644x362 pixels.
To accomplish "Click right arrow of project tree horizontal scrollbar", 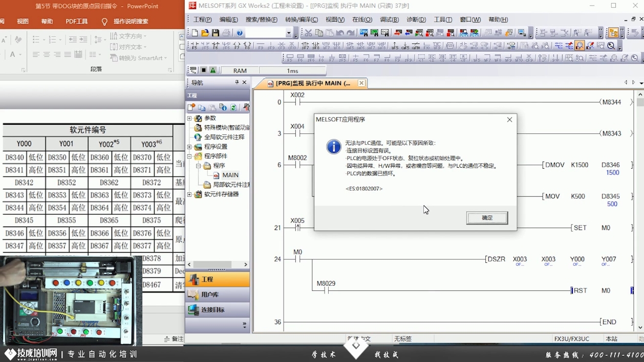I will coord(245,264).
